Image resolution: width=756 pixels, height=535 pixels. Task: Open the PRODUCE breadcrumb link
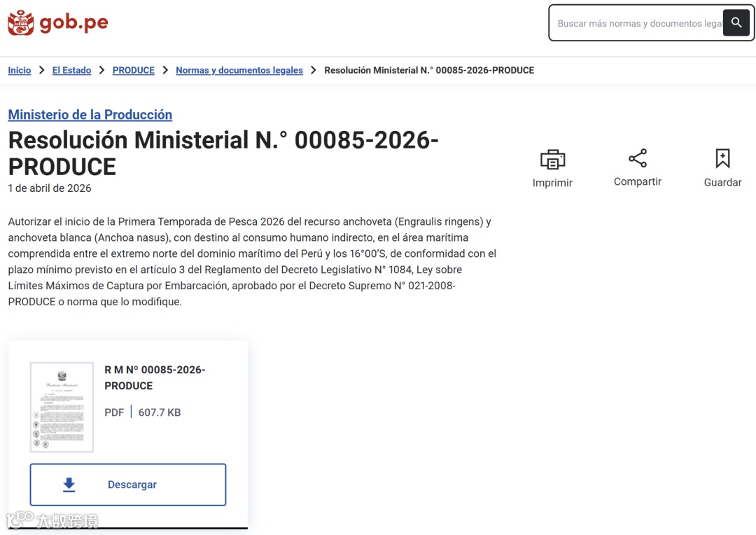134,71
